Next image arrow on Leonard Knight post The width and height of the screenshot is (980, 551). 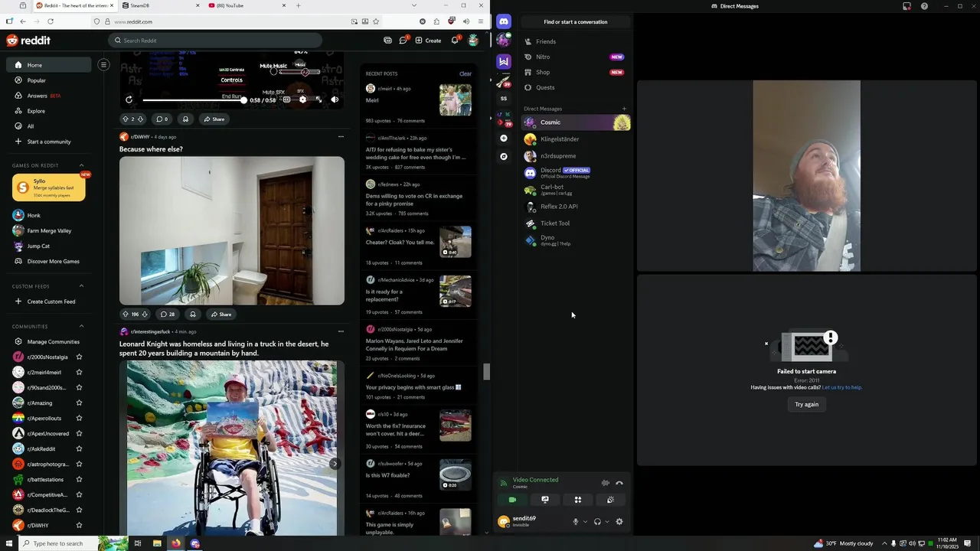(x=335, y=464)
